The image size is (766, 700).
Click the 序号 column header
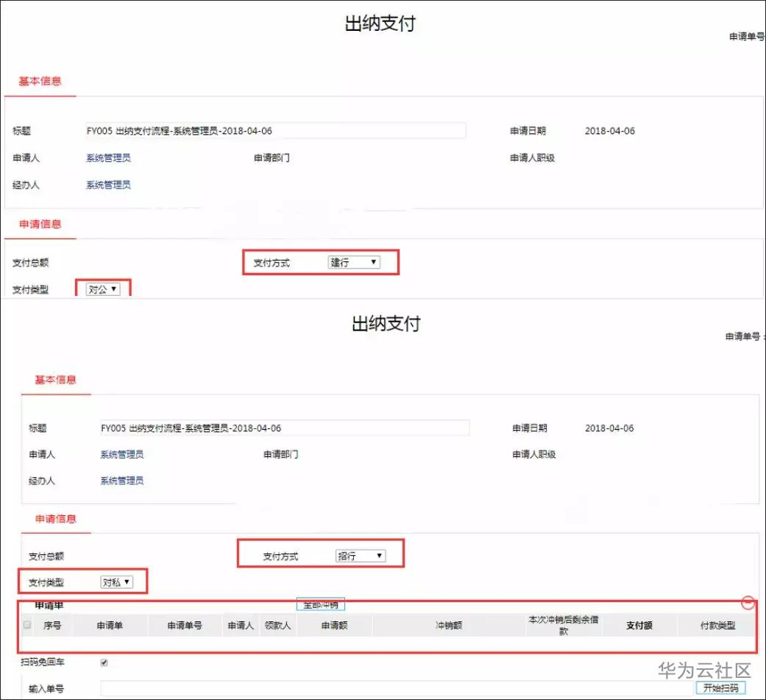click(x=52, y=625)
